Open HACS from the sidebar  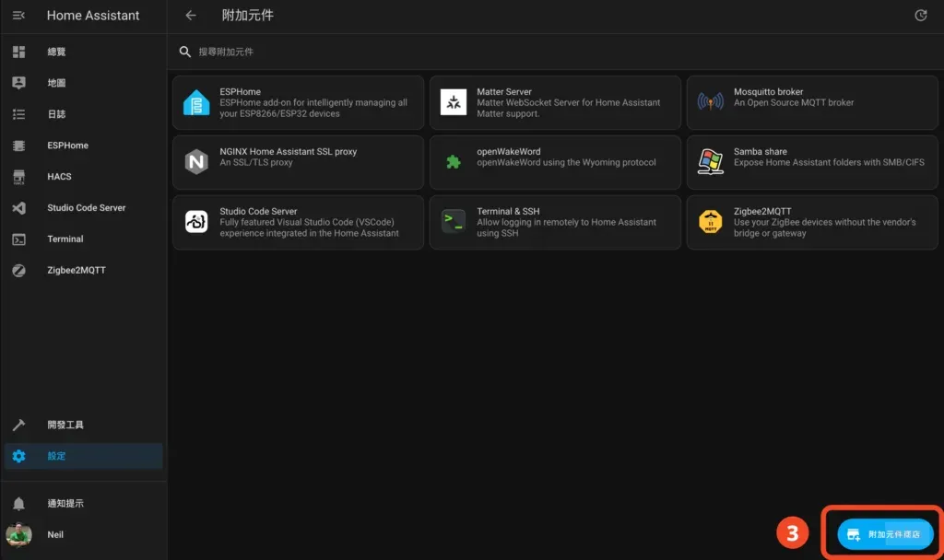pyautogui.click(x=59, y=177)
